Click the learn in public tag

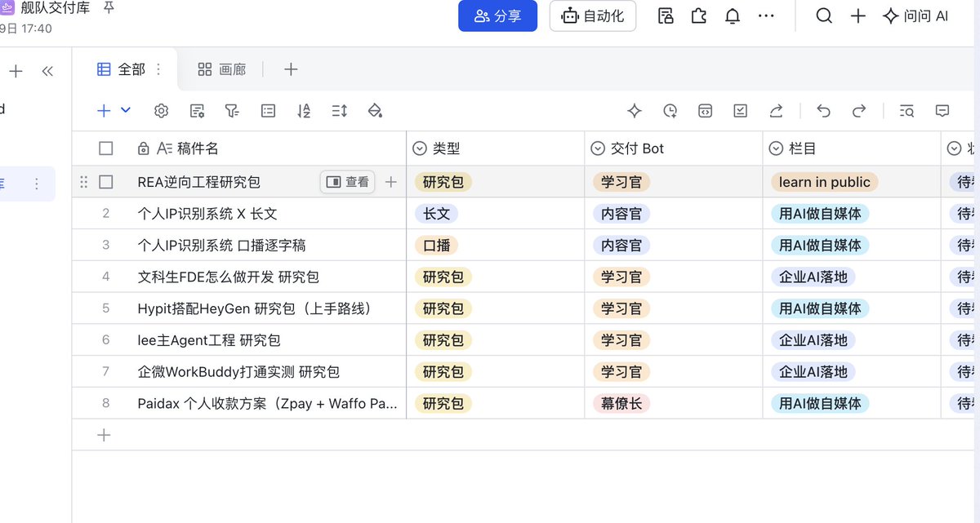pyautogui.click(x=824, y=182)
